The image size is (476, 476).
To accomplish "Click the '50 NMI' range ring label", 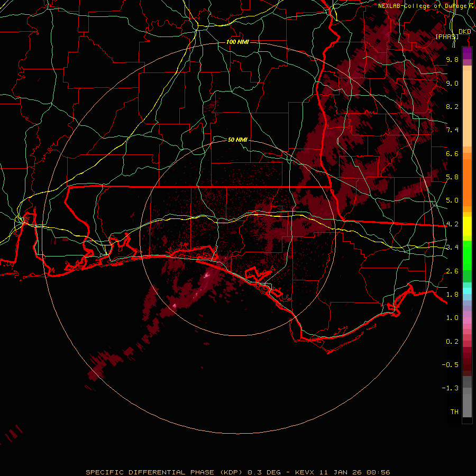I will click(x=237, y=140).
